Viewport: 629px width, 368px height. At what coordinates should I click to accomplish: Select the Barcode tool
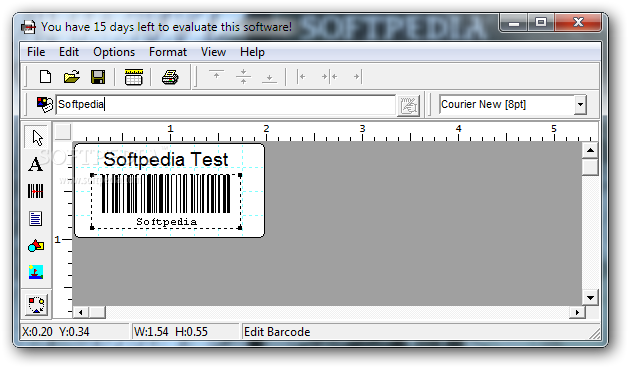[x=36, y=191]
